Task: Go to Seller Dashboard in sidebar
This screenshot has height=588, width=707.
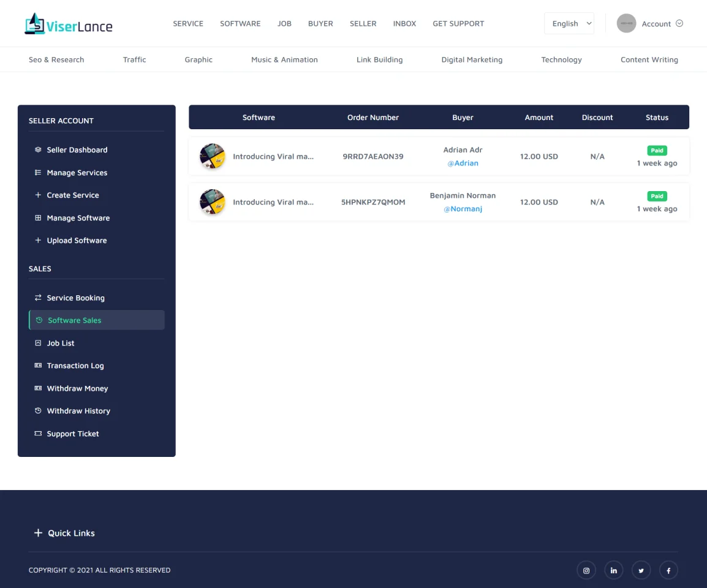Action: 96,149
